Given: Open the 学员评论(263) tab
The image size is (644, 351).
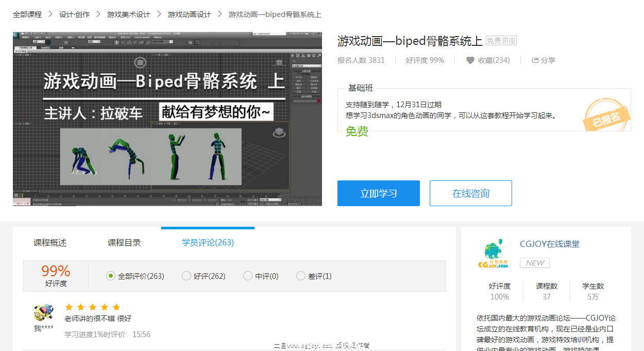Looking at the screenshot, I should click(208, 242).
